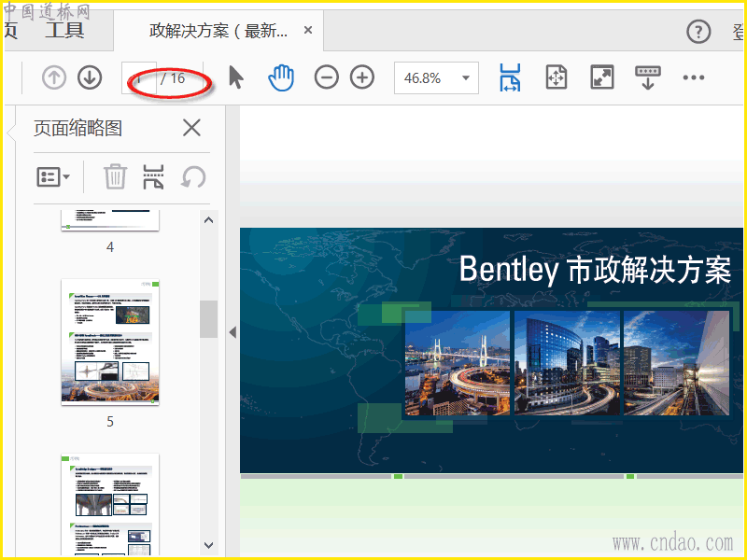Select the page 4 thumbnail
Viewport: 747px width, 560px height.
[110, 220]
